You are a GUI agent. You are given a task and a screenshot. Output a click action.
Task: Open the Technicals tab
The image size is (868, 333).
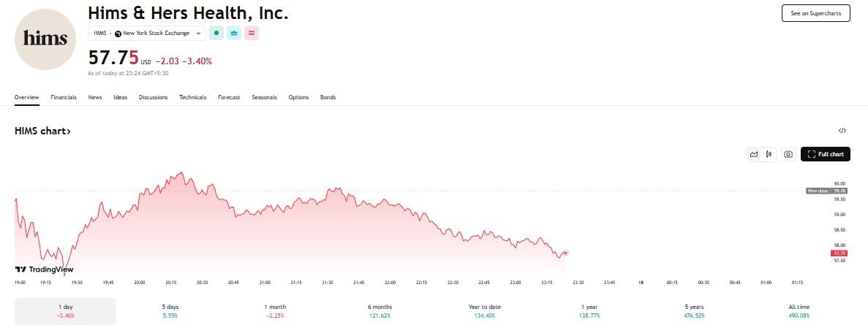pyautogui.click(x=192, y=97)
